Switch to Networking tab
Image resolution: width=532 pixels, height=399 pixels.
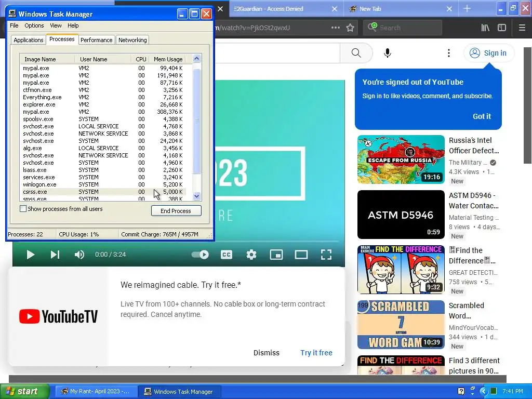coord(132,40)
